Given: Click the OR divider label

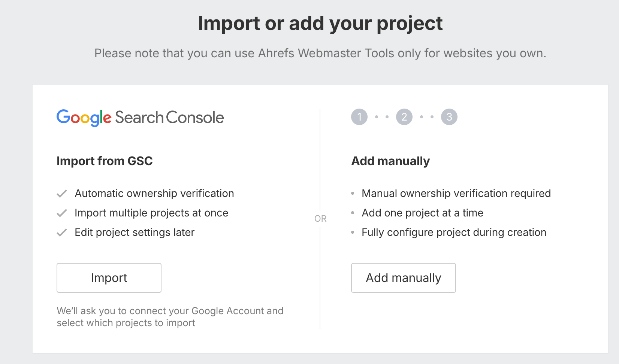Looking at the screenshot, I should click(x=320, y=219).
